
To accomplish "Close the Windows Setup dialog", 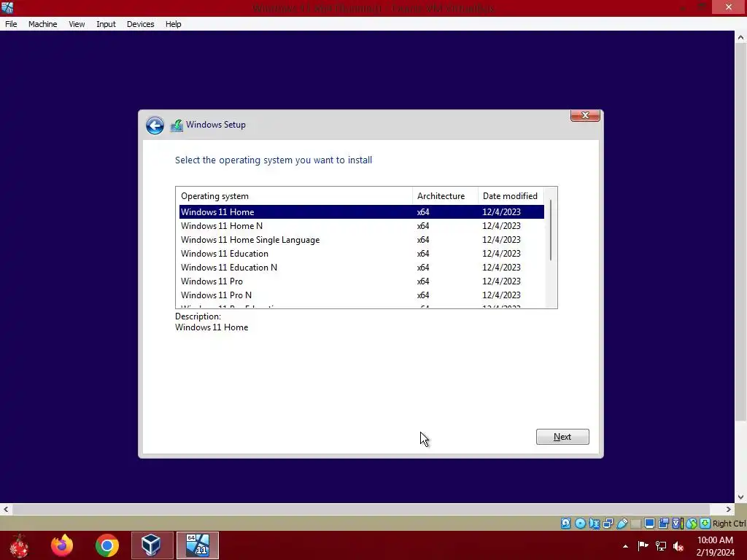I will [x=585, y=115].
